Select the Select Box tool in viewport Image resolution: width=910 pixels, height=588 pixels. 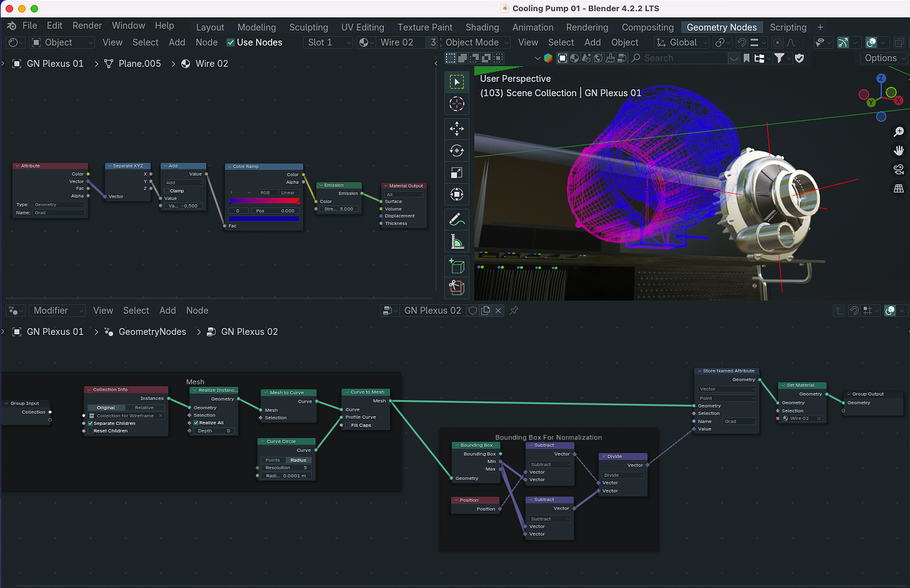[456, 82]
